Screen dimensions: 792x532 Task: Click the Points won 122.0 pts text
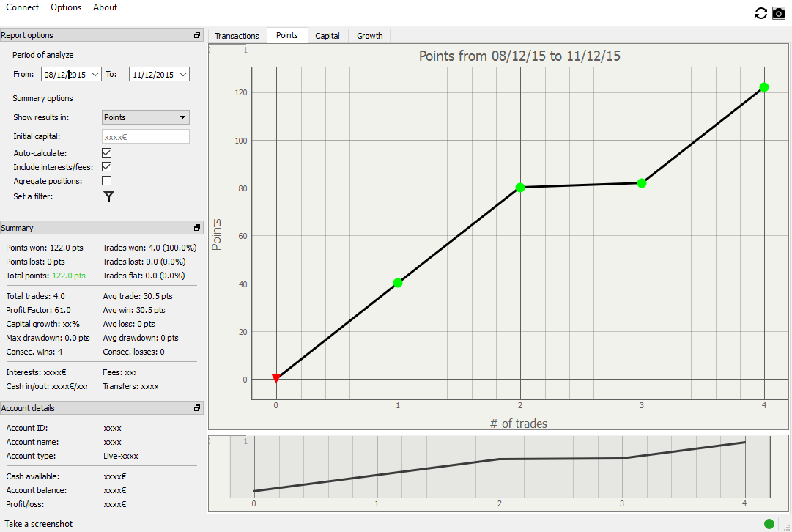(x=45, y=248)
